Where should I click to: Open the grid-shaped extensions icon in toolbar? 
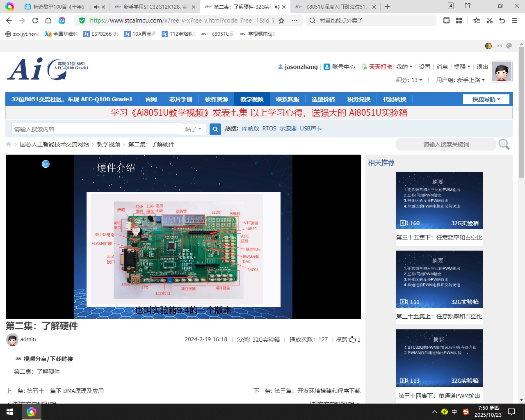[x=459, y=21]
